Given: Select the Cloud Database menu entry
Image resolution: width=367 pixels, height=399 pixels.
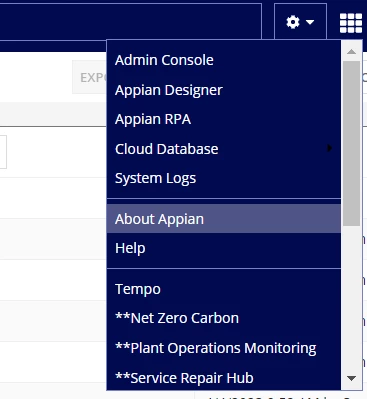Looking at the screenshot, I should coord(224,149).
